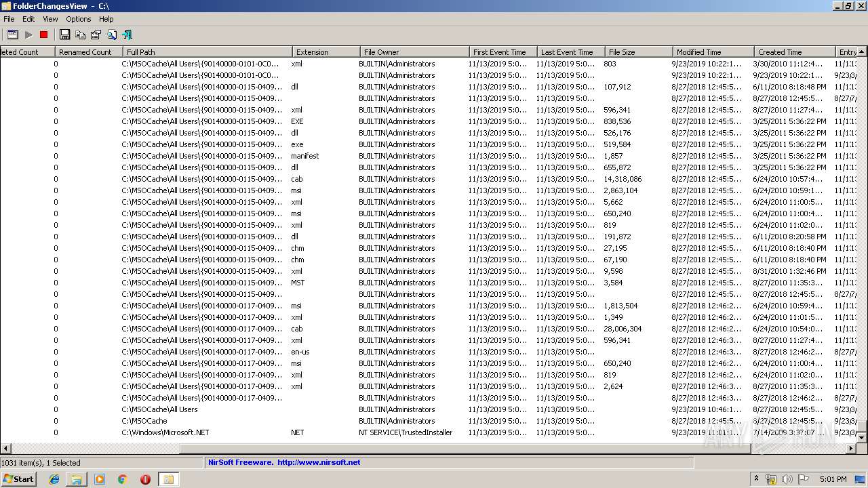The image size is (868, 488).
Task: Sort by the Renamed Count column header
Action: [x=89, y=52]
